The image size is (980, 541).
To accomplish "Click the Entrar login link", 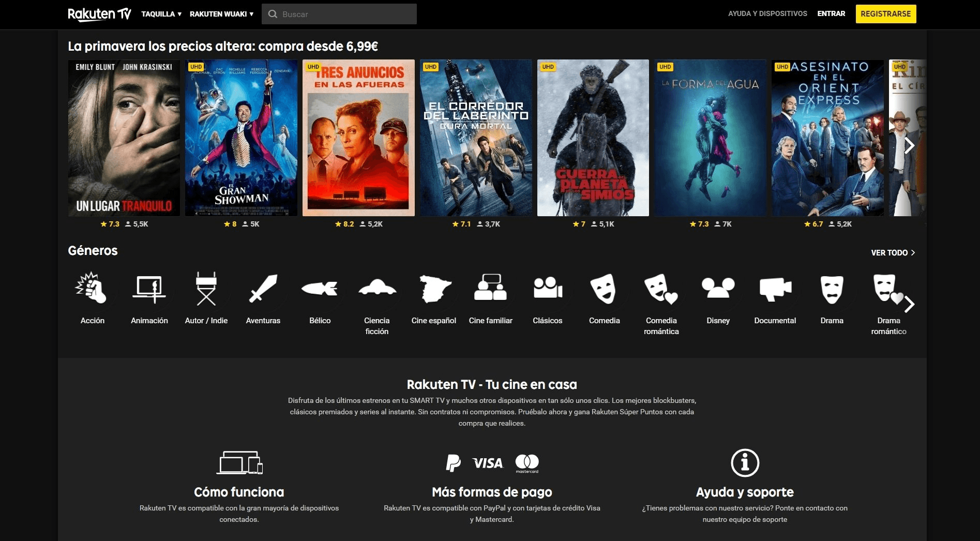I will point(831,13).
